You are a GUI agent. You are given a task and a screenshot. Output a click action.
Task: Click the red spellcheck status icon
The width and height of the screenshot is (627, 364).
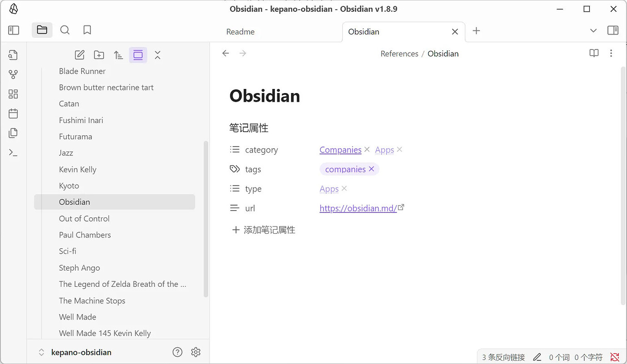pos(615,357)
